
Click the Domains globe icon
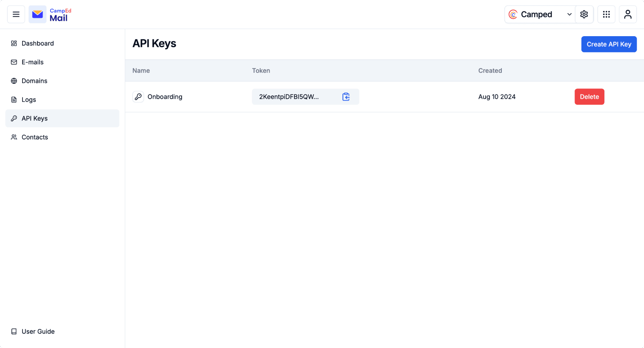click(14, 81)
